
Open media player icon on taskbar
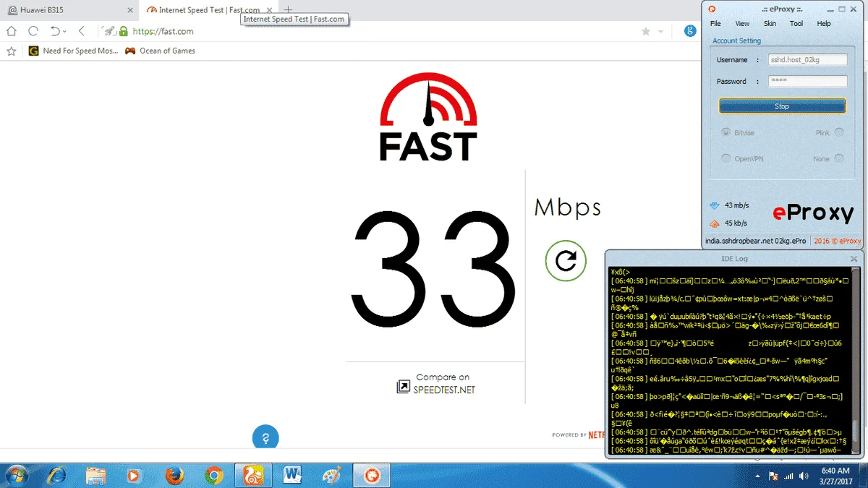click(x=135, y=475)
